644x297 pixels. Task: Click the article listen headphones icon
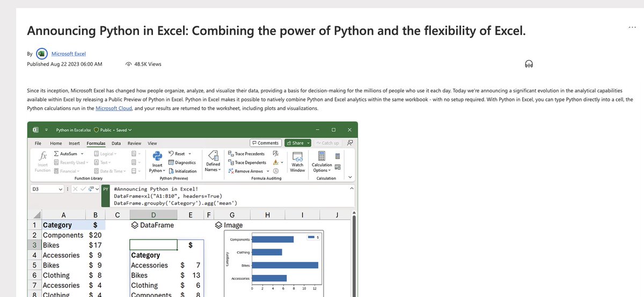[528, 64]
